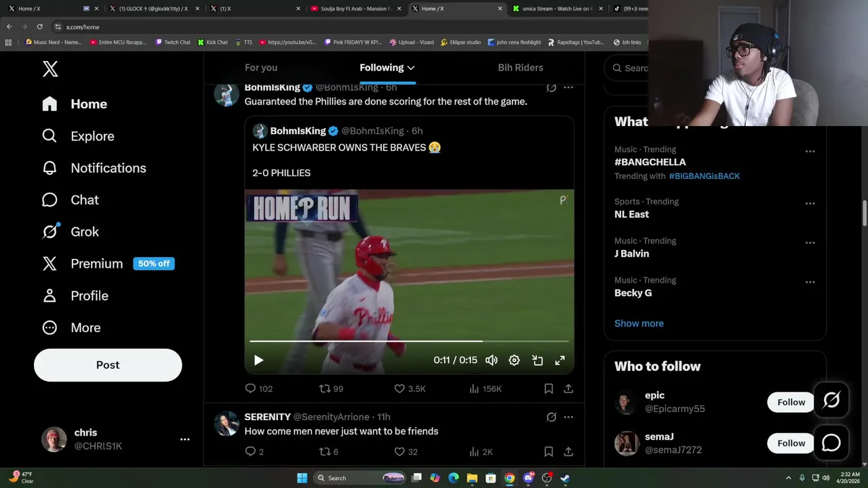This screenshot has width=868, height=488.
Task: Open Chat from sidebar
Action: (70, 200)
